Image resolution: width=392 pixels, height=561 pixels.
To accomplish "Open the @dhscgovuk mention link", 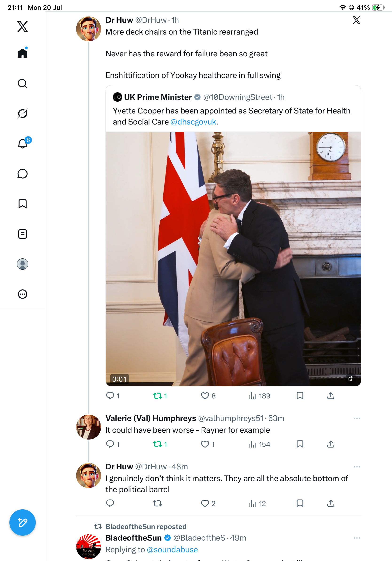I will pyautogui.click(x=193, y=122).
